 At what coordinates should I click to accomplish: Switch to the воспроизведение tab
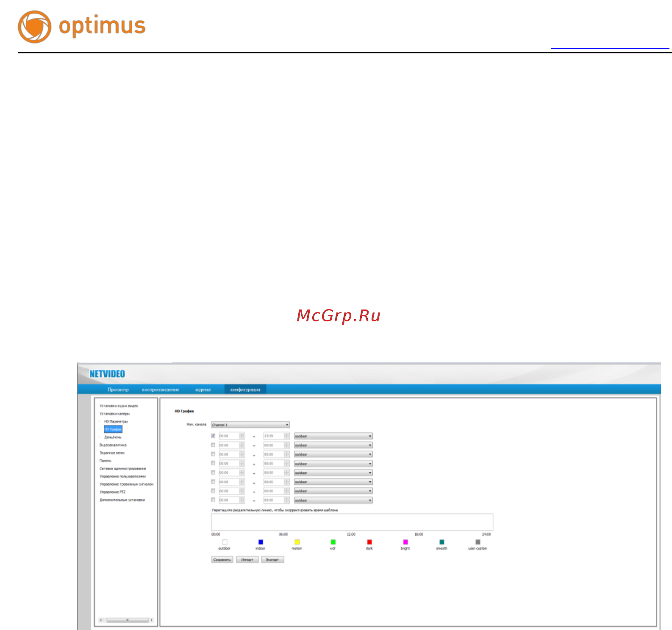click(x=161, y=390)
